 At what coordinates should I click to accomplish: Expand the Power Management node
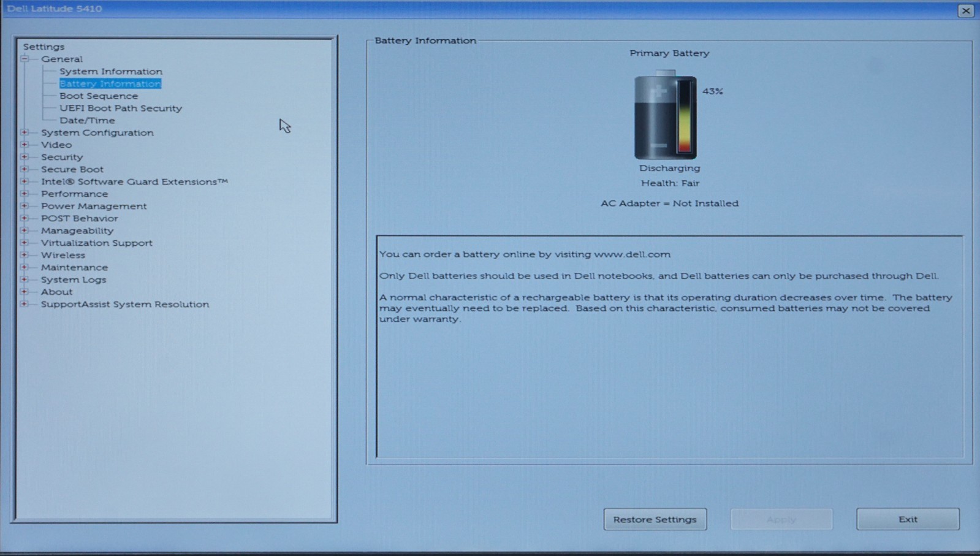click(25, 206)
